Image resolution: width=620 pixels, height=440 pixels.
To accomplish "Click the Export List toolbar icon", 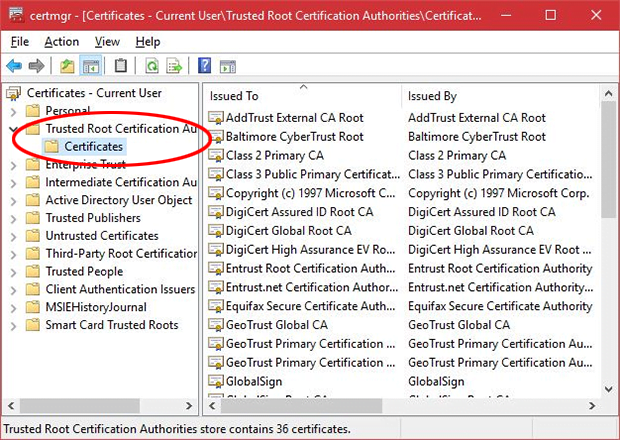I will coord(174,66).
